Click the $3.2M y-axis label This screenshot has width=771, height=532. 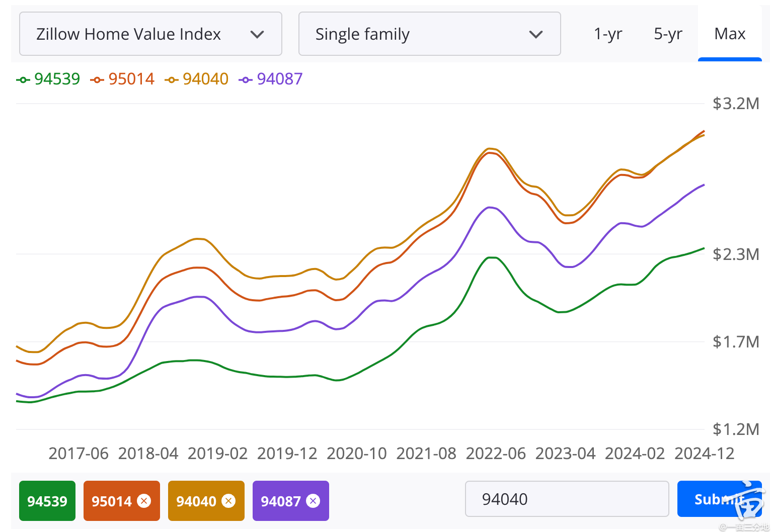click(736, 104)
